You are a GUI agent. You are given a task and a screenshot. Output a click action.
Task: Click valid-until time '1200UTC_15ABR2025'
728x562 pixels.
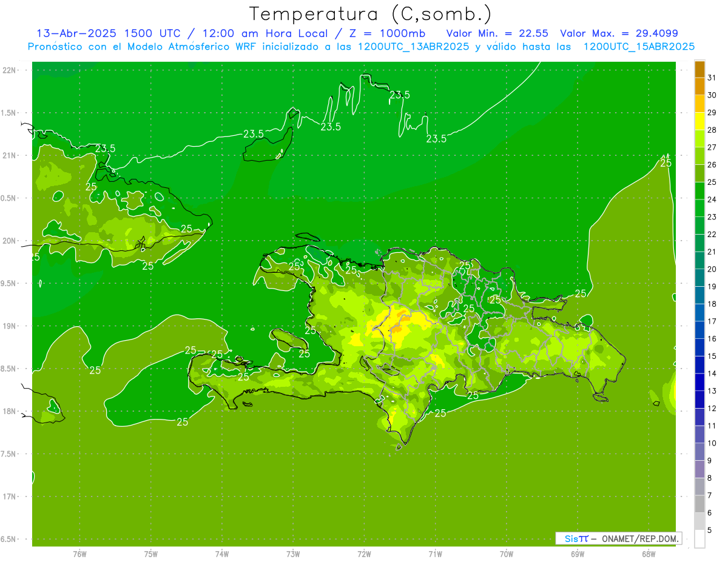[x=639, y=47]
